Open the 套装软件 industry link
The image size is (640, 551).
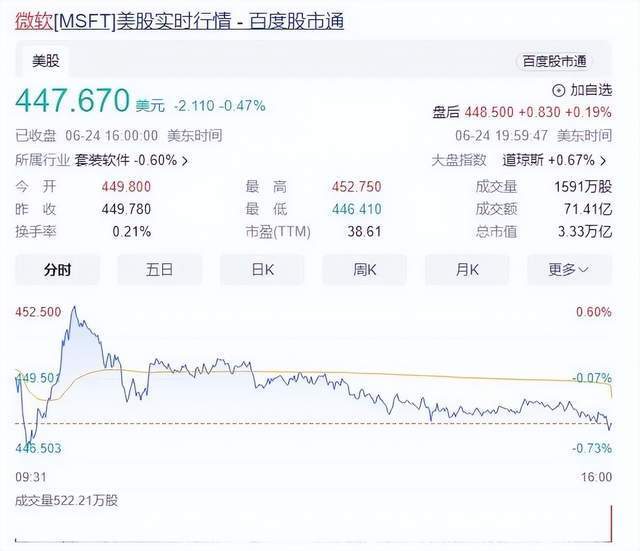pos(103,160)
